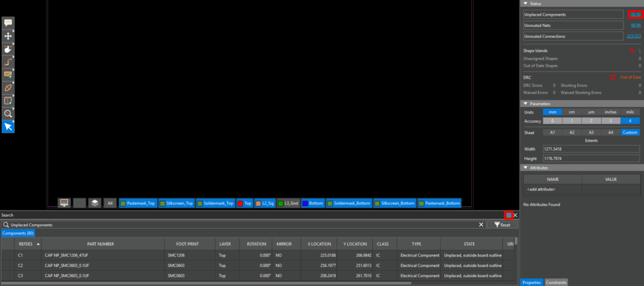Image resolution: width=644 pixels, height=286 pixels.
Task: Toggle the Top layer visibility
Action: pyautogui.click(x=245, y=203)
